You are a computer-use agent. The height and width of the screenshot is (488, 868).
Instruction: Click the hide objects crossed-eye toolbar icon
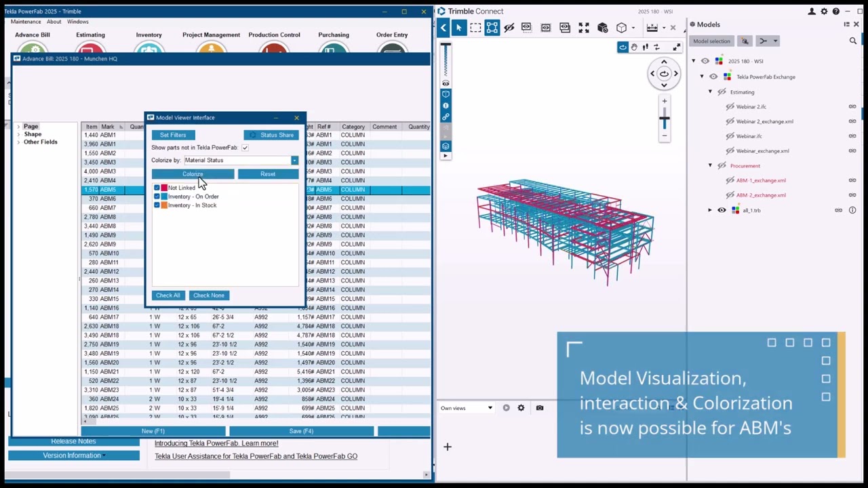point(509,28)
